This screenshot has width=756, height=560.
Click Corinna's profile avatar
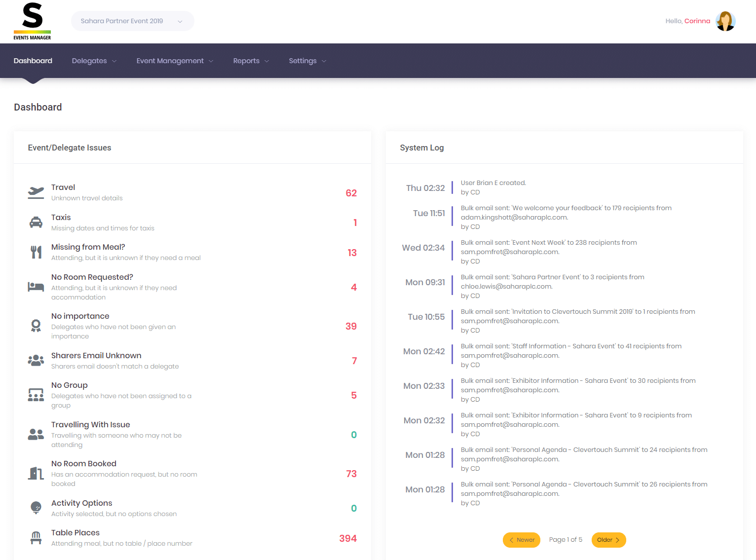pyautogui.click(x=725, y=21)
